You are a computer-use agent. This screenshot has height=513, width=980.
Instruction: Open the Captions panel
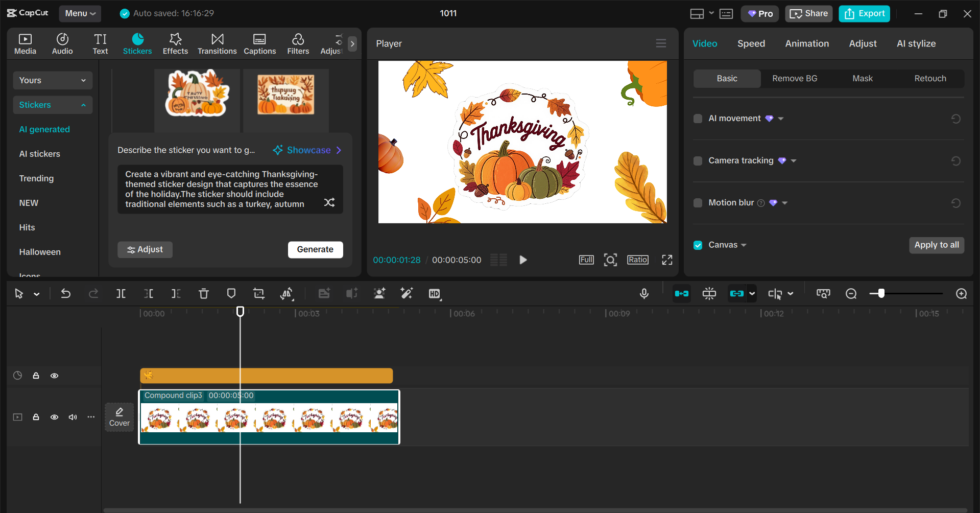point(259,43)
